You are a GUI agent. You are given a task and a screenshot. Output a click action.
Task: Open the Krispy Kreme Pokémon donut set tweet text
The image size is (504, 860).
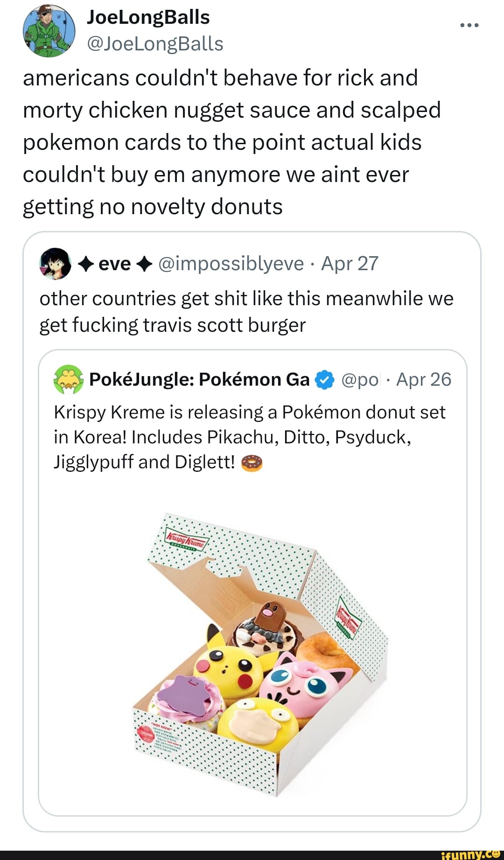click(250, 437)
